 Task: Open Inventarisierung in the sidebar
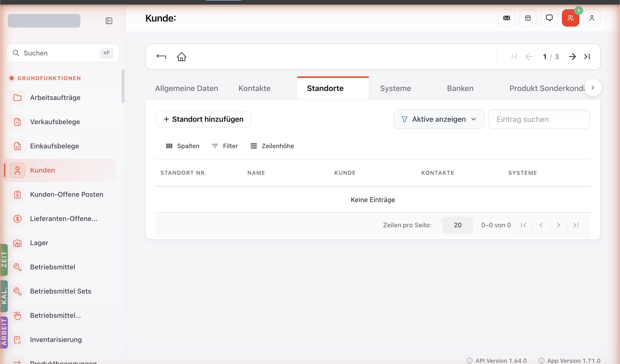(60, 340)
